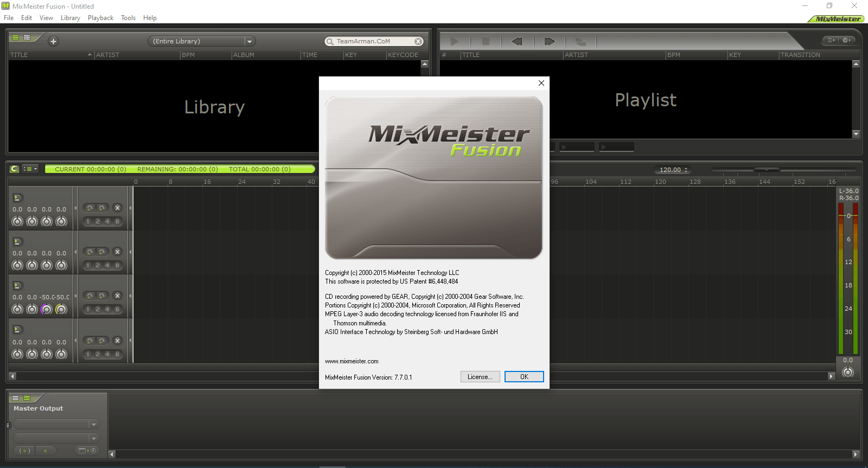Clear the TeamArman.CoM search text

(x=418, y=41)
